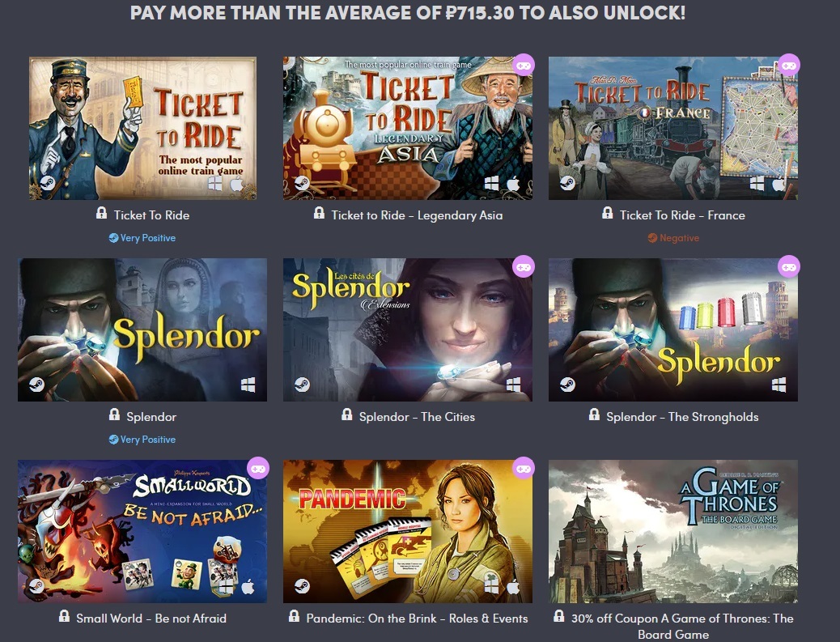Click the purple controller badge on Splendor The Cities

(523, 267)
